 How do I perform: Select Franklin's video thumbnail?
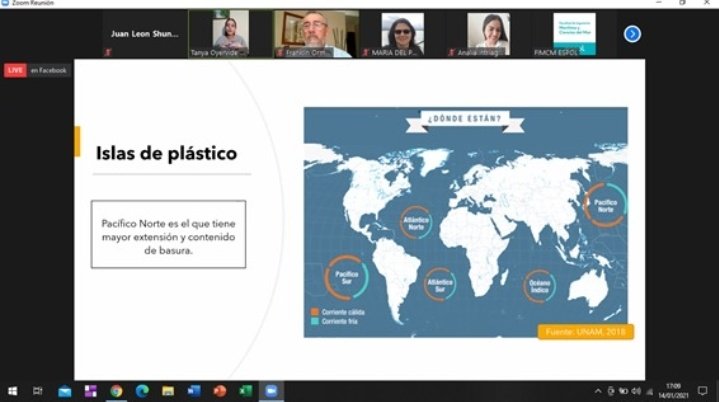[x=316, y=34]
